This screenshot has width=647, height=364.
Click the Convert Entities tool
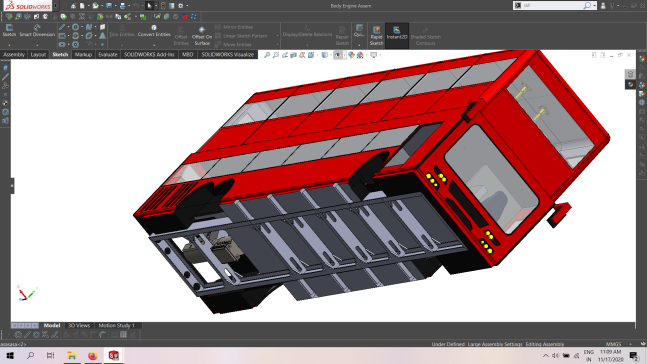click(x=154, y=31)
